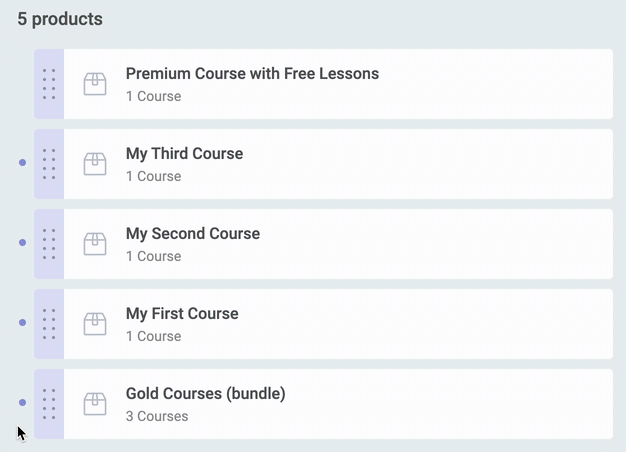Screen dimensions: 626x452
Task: Click box icon beside My First Course
Action: [95, 324]
